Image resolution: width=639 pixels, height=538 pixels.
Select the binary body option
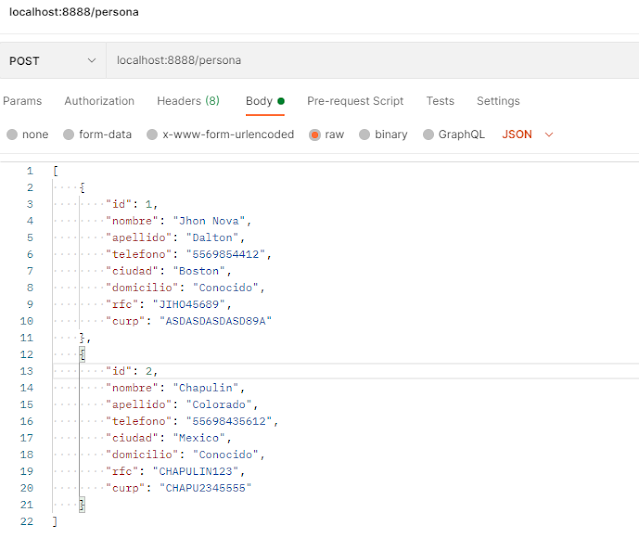(x=364, y=134)
